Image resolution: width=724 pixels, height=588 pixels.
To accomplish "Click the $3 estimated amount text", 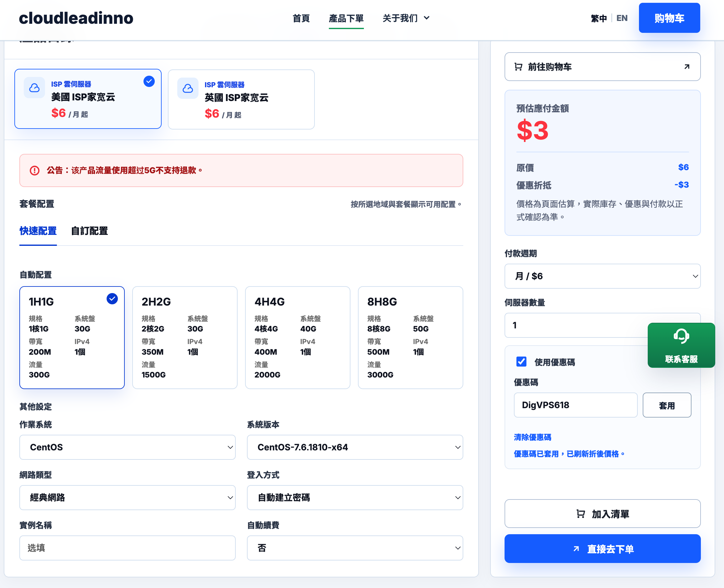I will click(x=532, y=130).
